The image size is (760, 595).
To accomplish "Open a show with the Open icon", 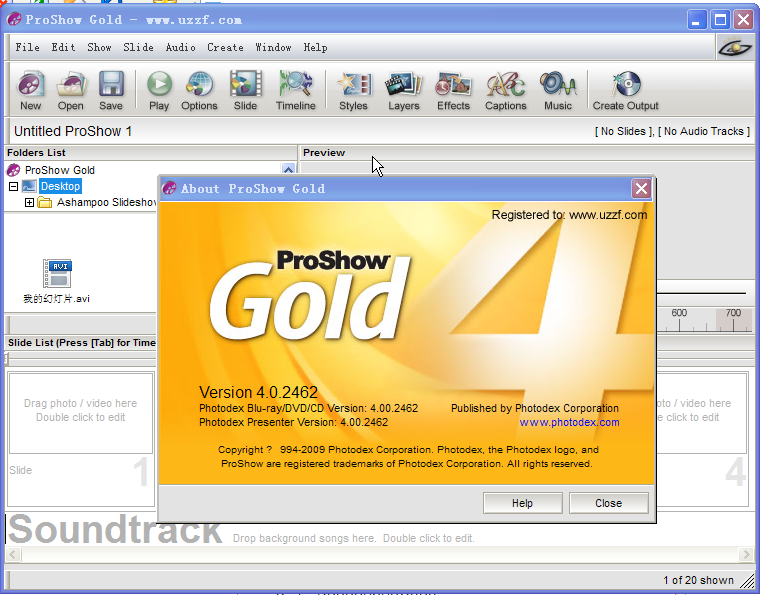I will [x=71, y=91].
